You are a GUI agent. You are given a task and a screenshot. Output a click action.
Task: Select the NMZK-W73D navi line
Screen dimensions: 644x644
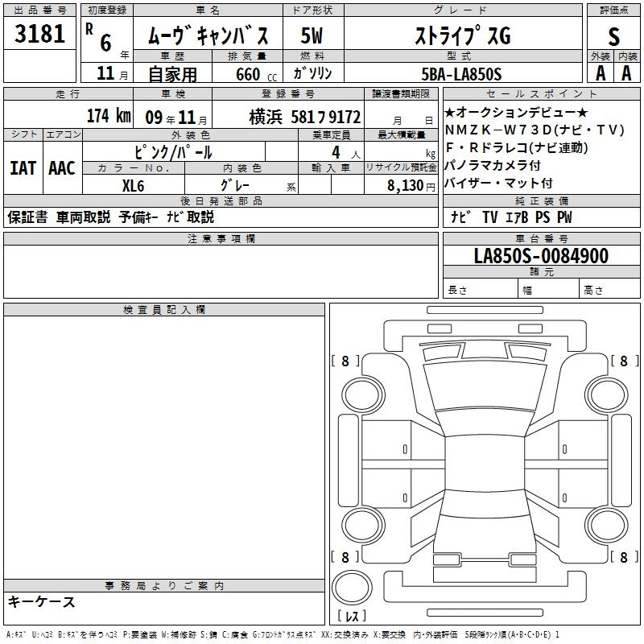pyautogui.click(x=535, y=130)
